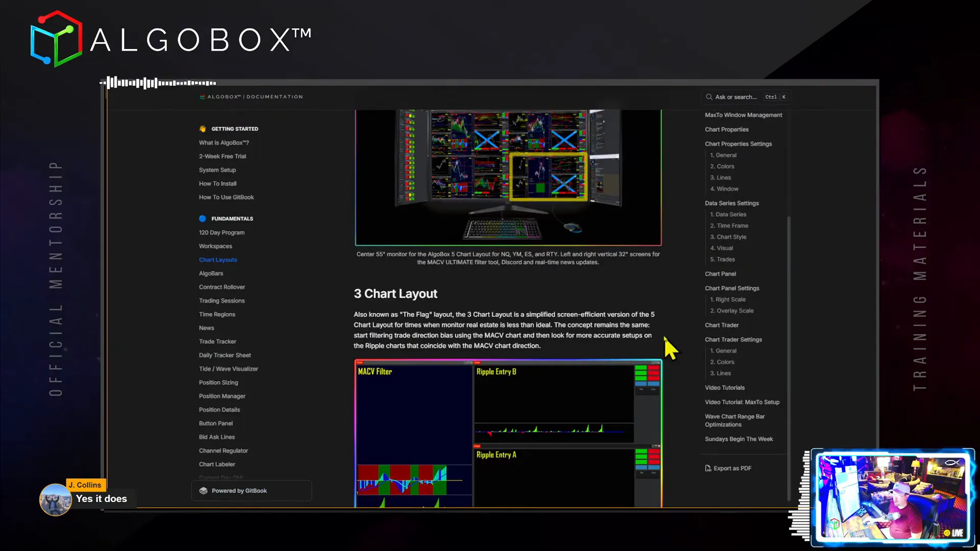The height and width of the screenshot is (551, 980).
Task: Jump to 2. Overlay Scale anchor
Action: click(x=732, y=311)
